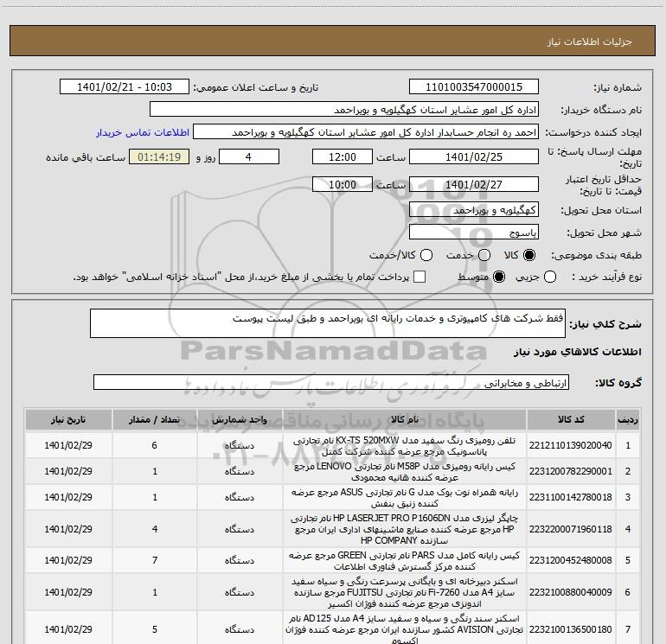This screenshot has width=666, height=644.
Task: Click the گروه کالا field ارتباطی و مخابراتی
Action: pos(331,382)
